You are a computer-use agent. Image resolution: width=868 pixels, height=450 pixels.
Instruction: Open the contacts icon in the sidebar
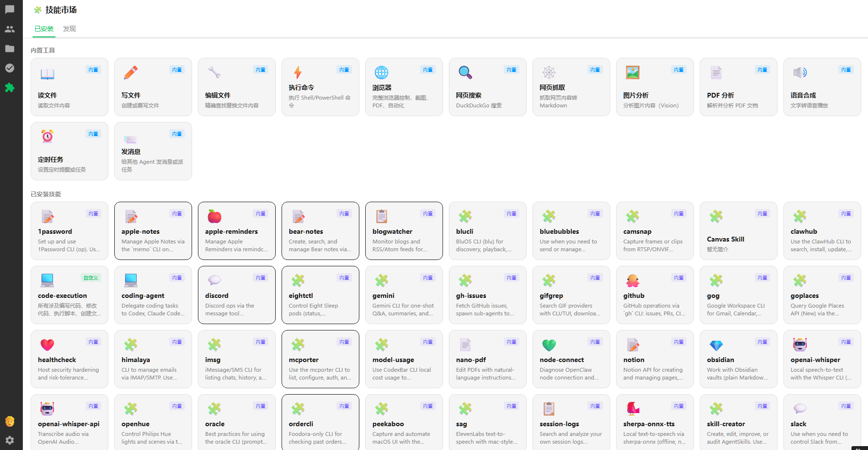tap(10, 29)
